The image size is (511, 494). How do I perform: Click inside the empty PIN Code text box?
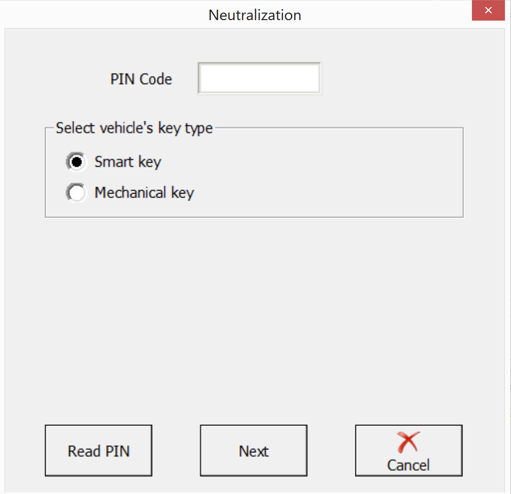coord(259,78)
